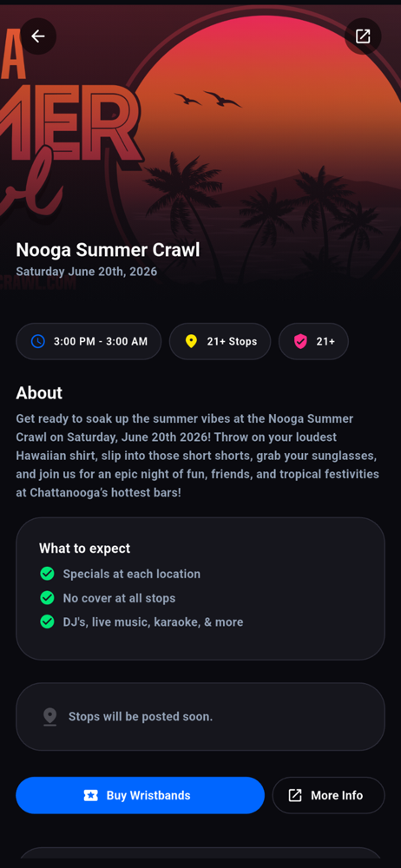The image size is (401, 868).
Task: Select the 21+ Stops chip
Action: (x=220, y=341)
